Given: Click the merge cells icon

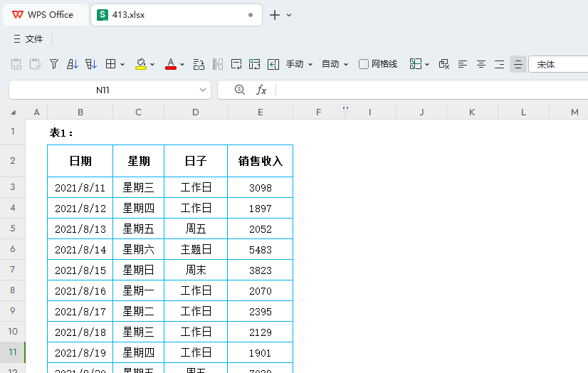Looking at the screenshot, I should (254, 64).
